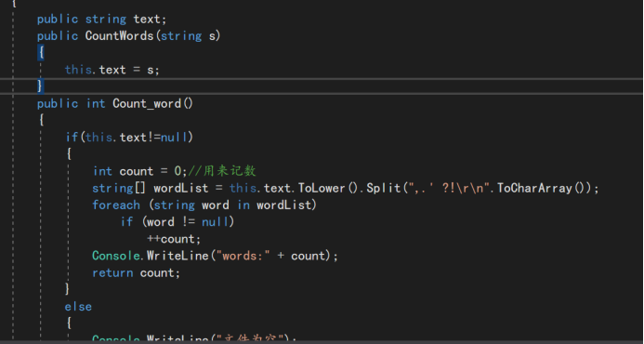Screen dimensions: 644x344
Task: Click the 'string s' constructor parameter
Action: (x=188, y=35)
